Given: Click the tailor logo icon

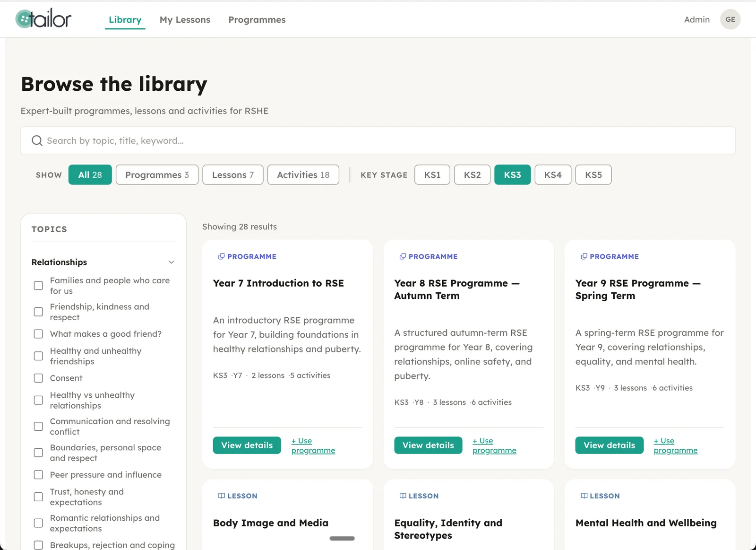Looking at the screenshot, I should (25, 19).
